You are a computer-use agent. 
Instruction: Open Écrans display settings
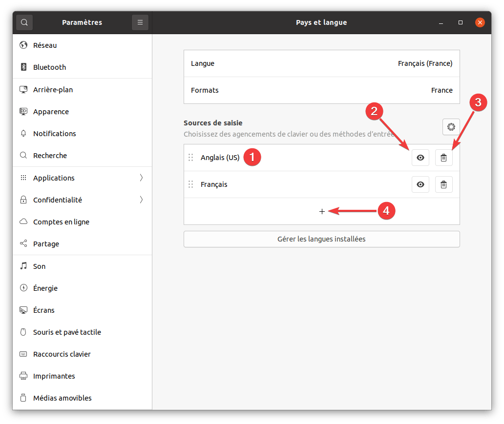pyautogui.click(x=43, y=310)
